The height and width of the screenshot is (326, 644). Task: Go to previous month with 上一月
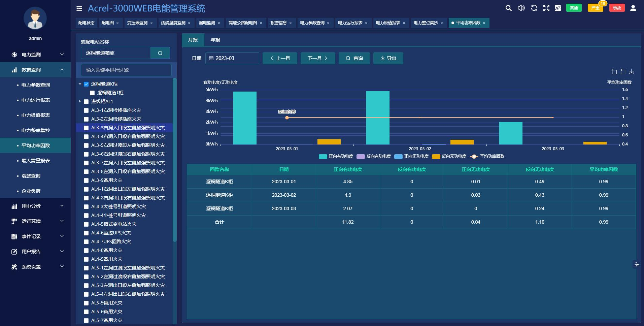[280, 58]
